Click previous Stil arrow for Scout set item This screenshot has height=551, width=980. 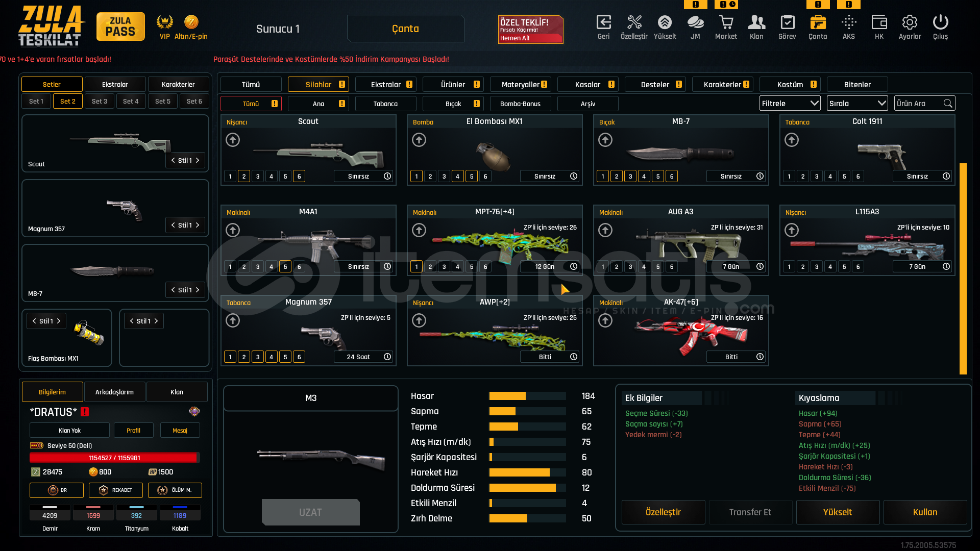(173, 160)
